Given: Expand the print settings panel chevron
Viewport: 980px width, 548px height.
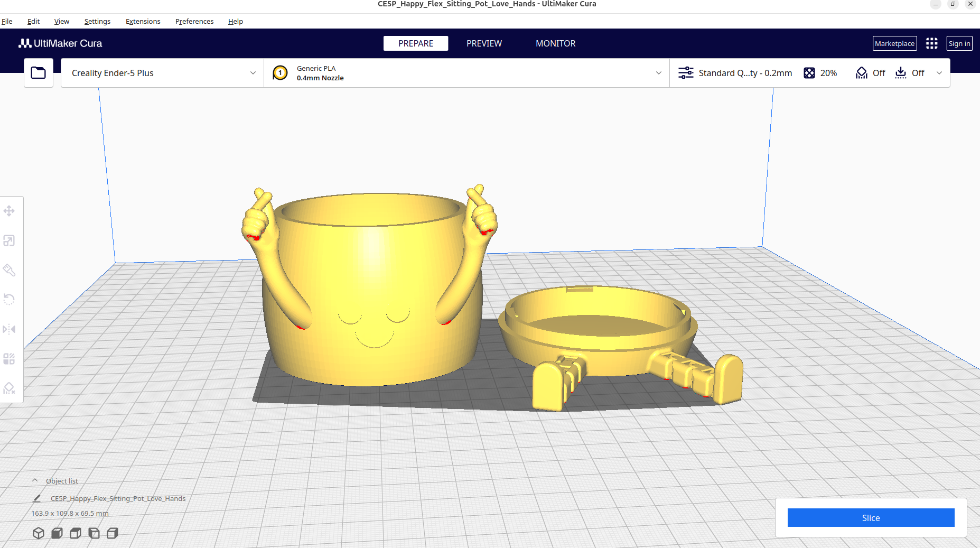Looking at the screenshot, I should coord(939,73).
